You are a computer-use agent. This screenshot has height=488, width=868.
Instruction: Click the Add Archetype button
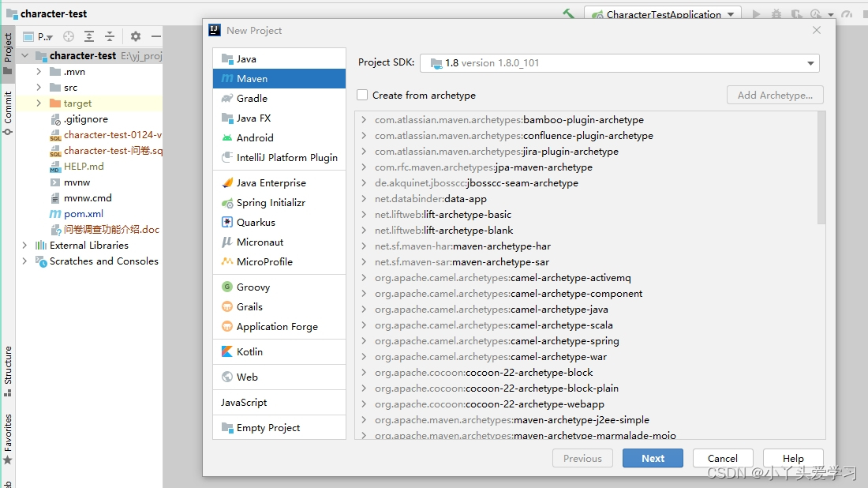coord(775,96)
